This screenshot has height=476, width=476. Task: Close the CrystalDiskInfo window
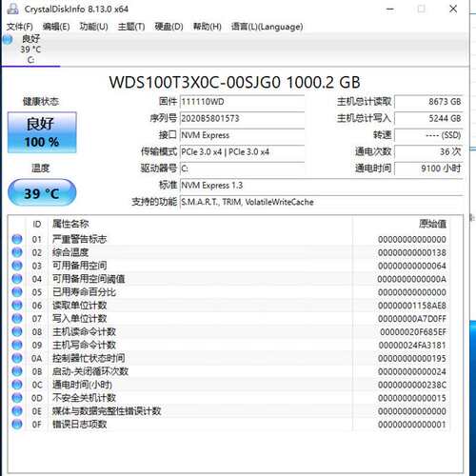453,9
